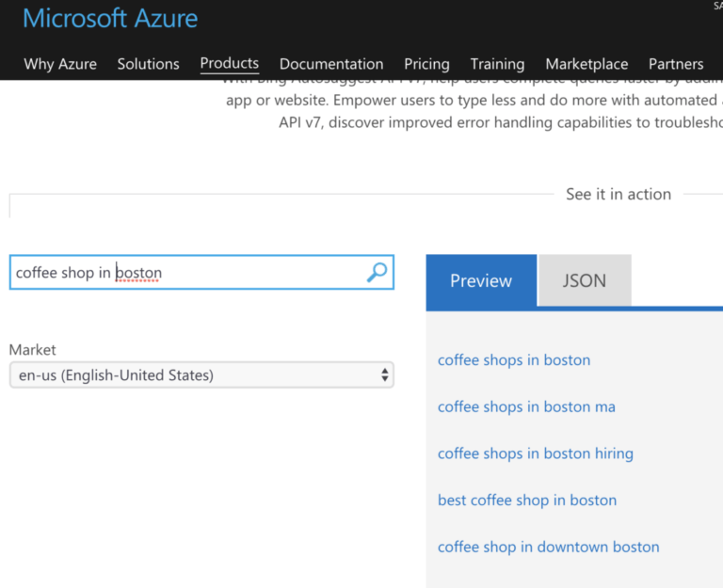Screen dimensions: 723x588
Task: Open the Market language dropdown
Action: pos(201,375)
